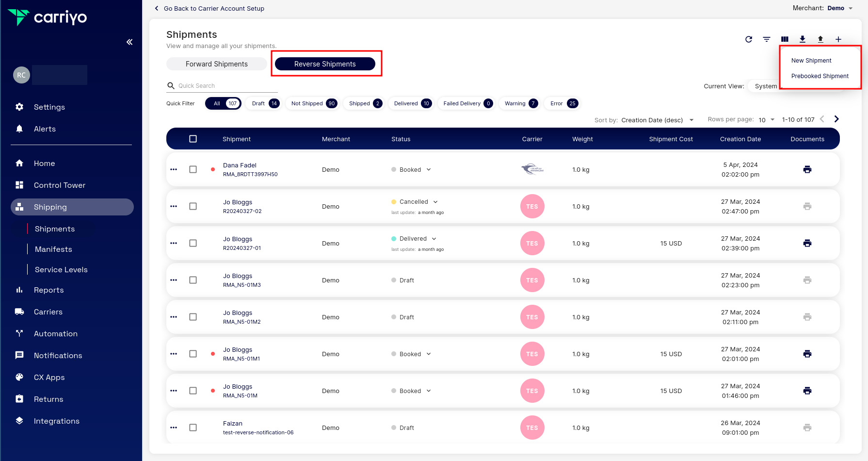Screen dimensions: 868x461
Task: Select the checkbox for RMA_N5-01M3 shipment
Action: pyautogui.click(x=193, y=280)
